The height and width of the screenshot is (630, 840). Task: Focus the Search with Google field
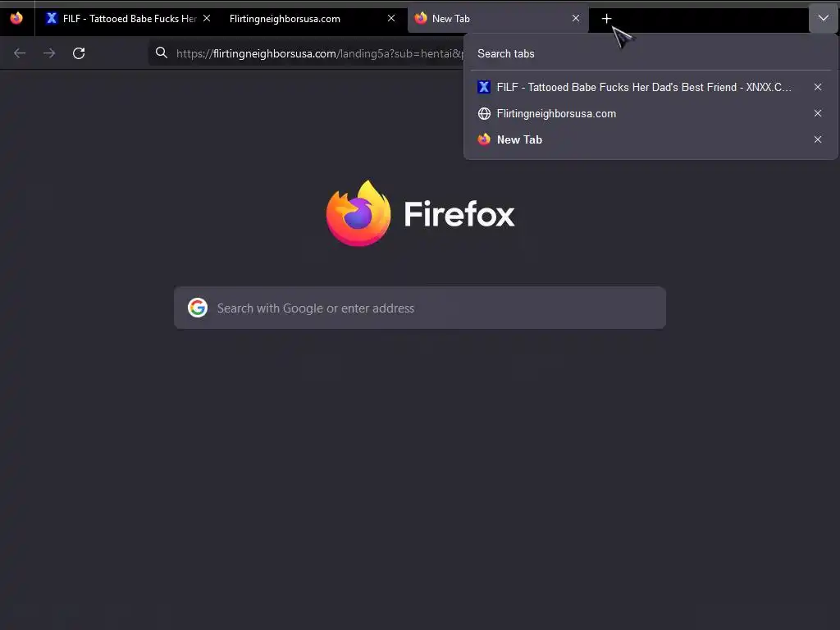point(420,308)
